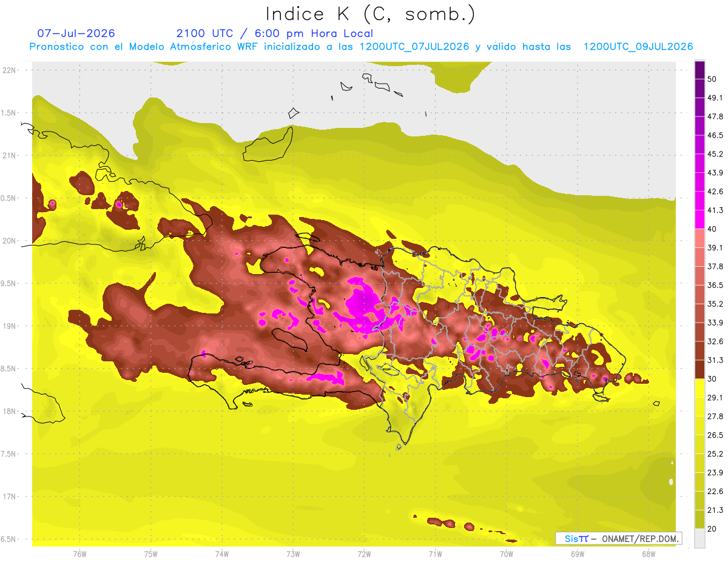The height and width of the screenshot is (562, 728).
Task: Click the legend value '21.3'
Action: (x=715, y=510)
